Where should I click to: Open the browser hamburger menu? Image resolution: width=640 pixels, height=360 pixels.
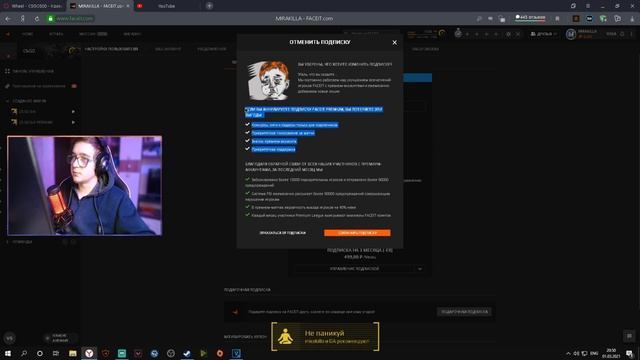click(x=588, y=6)
